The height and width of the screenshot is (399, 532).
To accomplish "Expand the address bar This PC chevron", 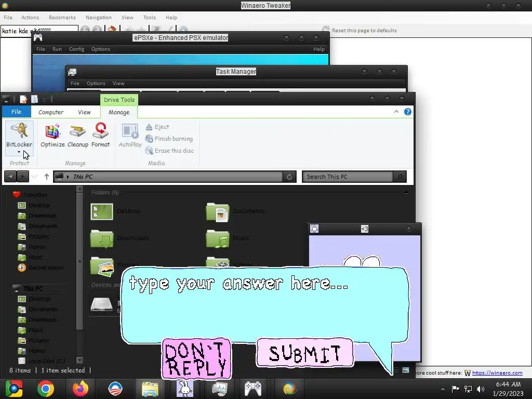I will pos(68,177).
